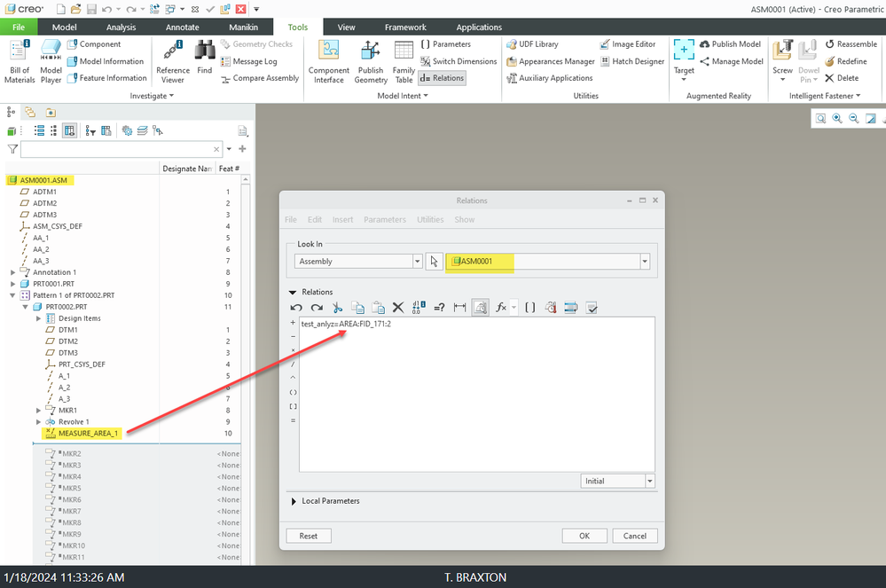This screenshot has width=886, height=588.
Task: Open the Framework ribbon tab
Action: click(405, 27)
